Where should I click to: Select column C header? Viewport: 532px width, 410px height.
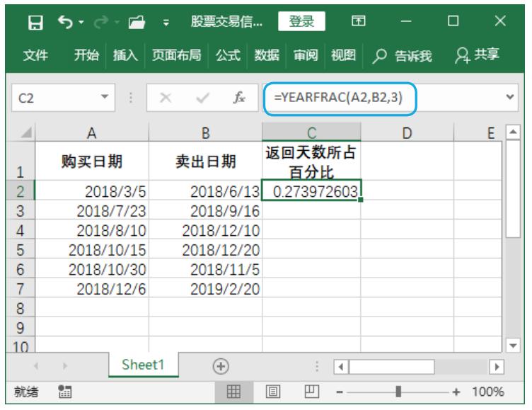tap(311, 132)
